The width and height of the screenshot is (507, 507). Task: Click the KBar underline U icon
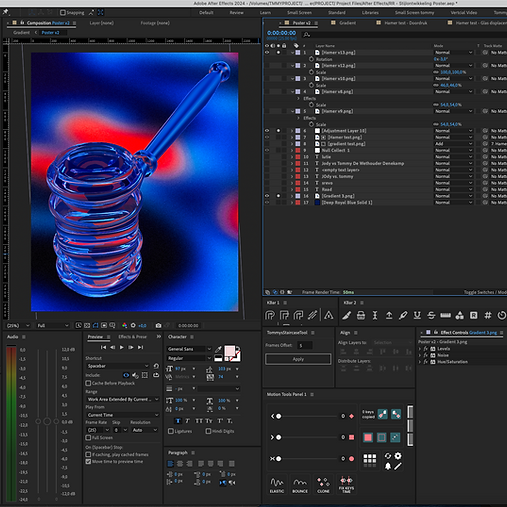pos(417,315)
